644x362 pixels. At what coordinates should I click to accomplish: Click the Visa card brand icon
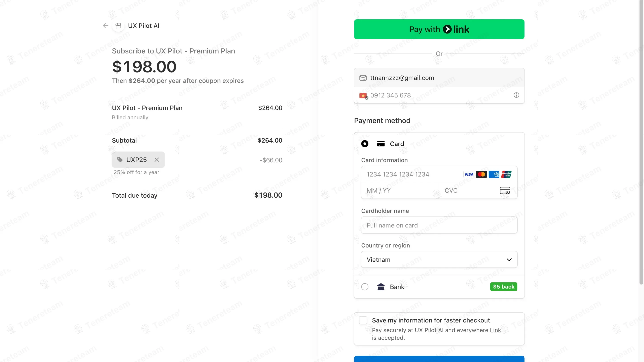469,174
